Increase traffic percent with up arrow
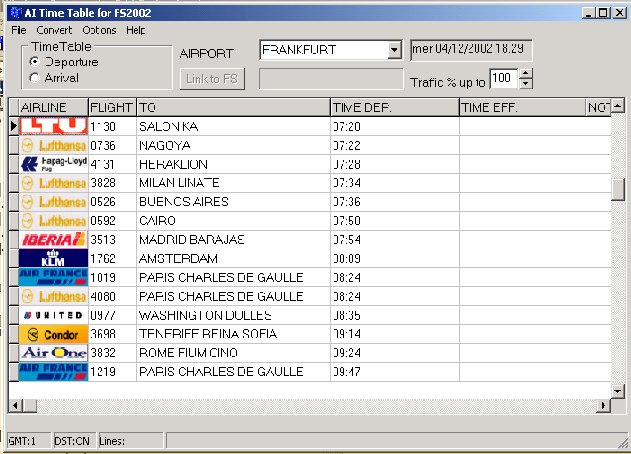Image resolution: width=631 pixels, height=454 pixels. point(525,73)
